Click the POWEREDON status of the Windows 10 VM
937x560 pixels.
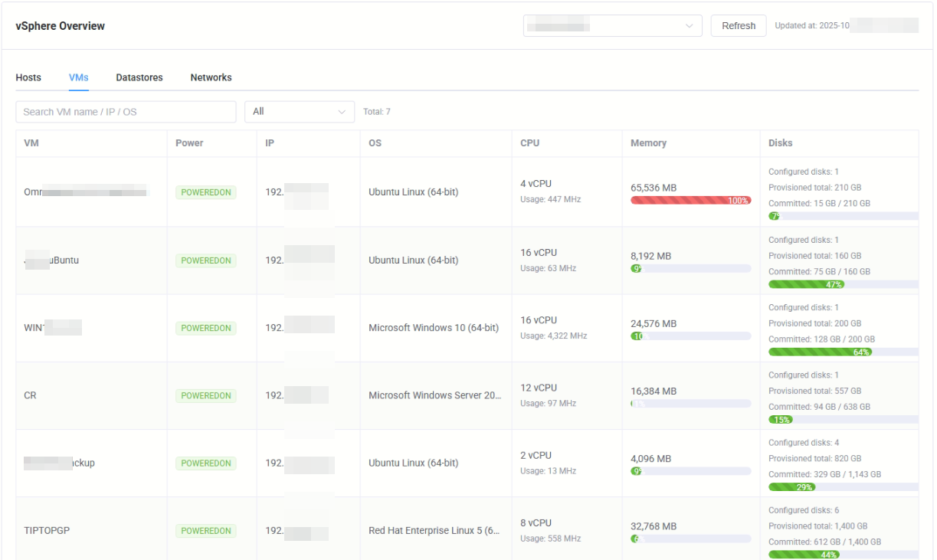point(205,328)
